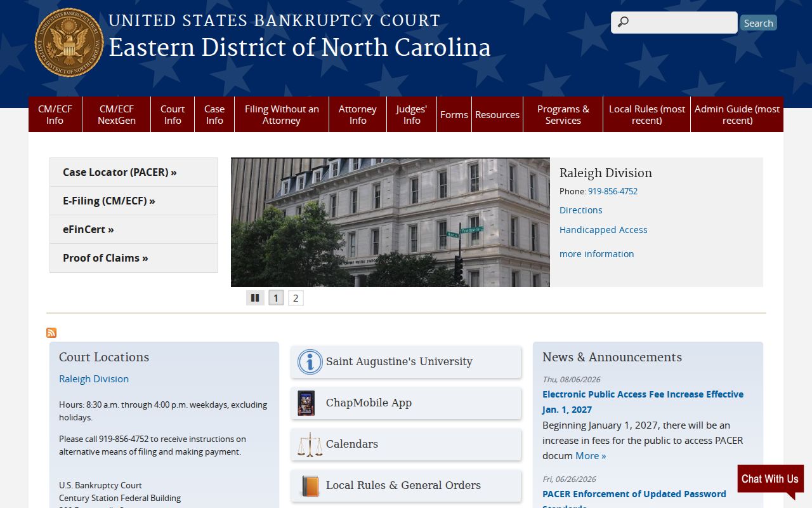Open Local Rules (most recent) menu
812x508 pixels.
647,114
